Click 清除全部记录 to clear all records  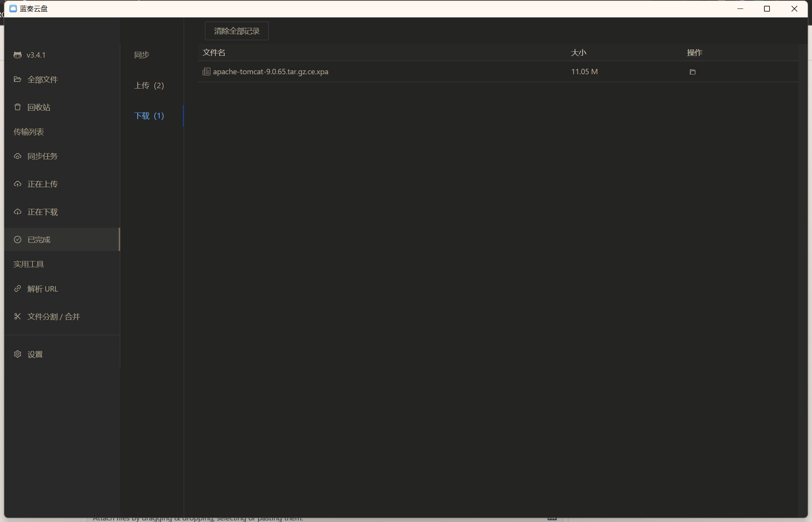[x=236, y=31]
